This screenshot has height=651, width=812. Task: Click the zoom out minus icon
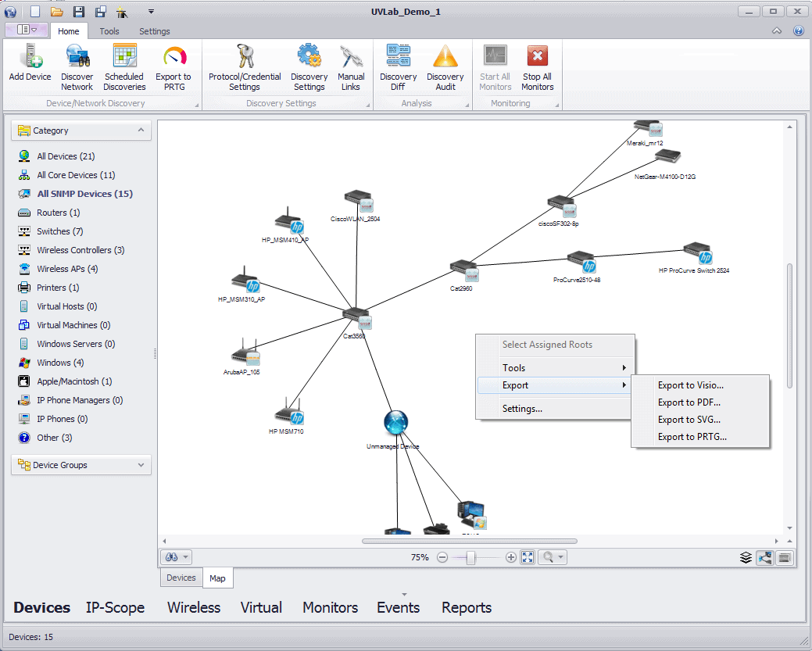click(442, 557)
